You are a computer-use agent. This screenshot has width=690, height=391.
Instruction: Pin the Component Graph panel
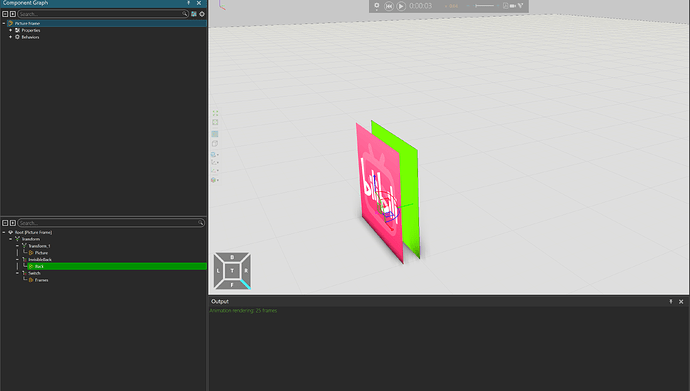pos(189,3)
